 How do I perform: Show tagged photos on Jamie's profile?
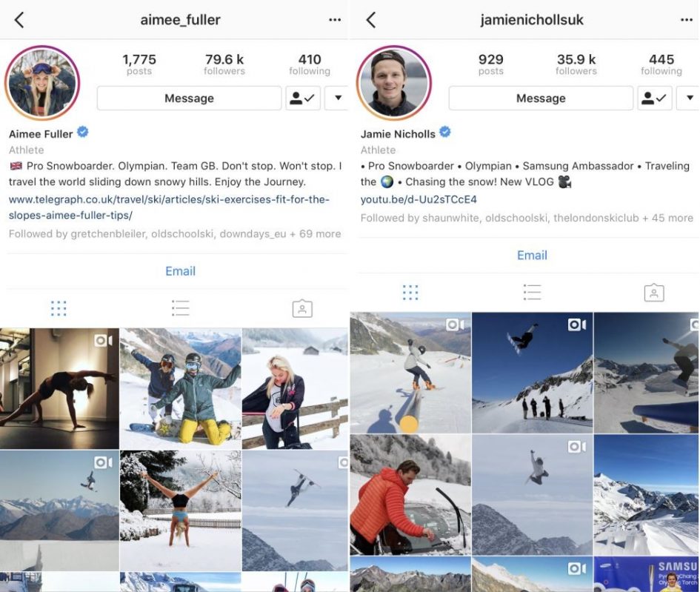pyautogui.click(x=654, y=293)
